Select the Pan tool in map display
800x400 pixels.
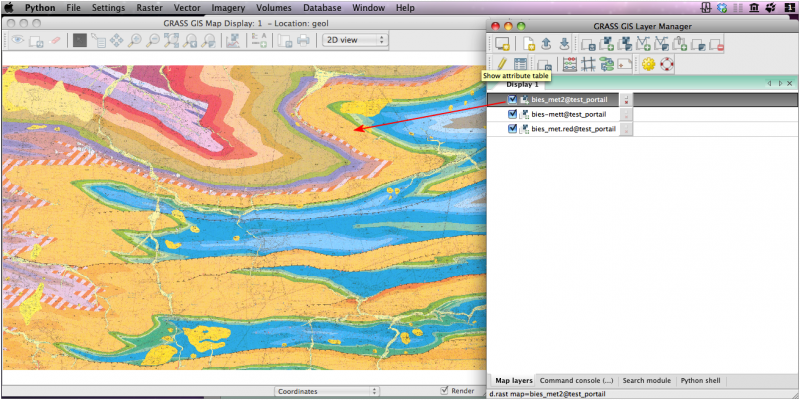pos(116,41)
